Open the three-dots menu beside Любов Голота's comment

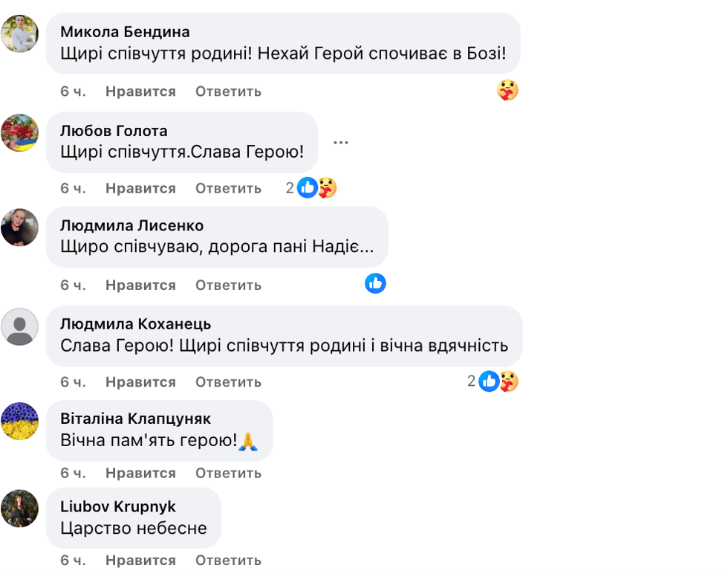(341, 143)
